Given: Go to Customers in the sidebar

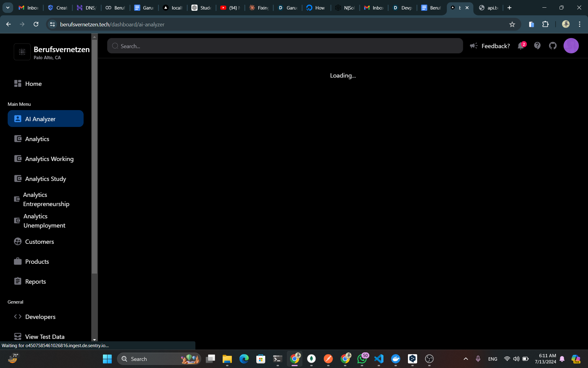Looking at the screenshot, I should tap(40, 242).
